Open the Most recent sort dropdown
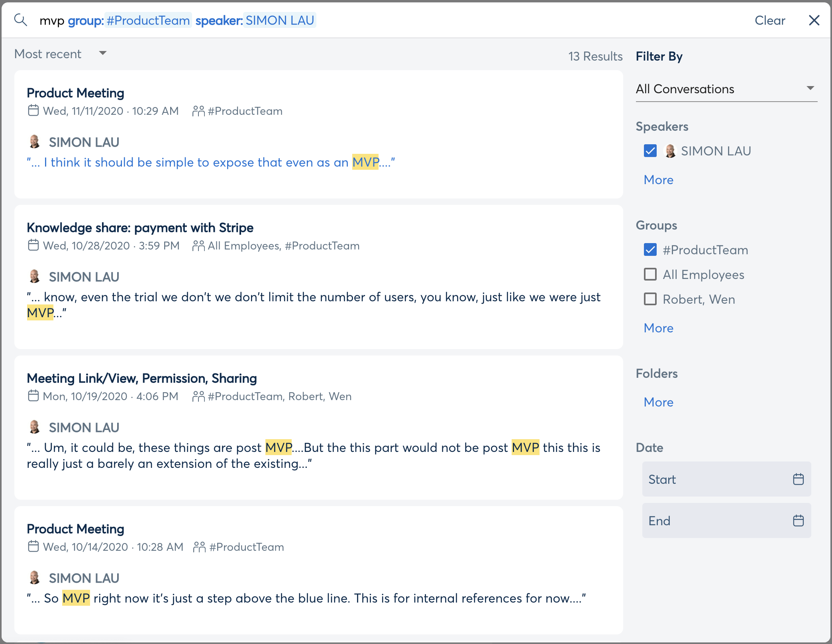832x644 pixels. click(60, 54)
